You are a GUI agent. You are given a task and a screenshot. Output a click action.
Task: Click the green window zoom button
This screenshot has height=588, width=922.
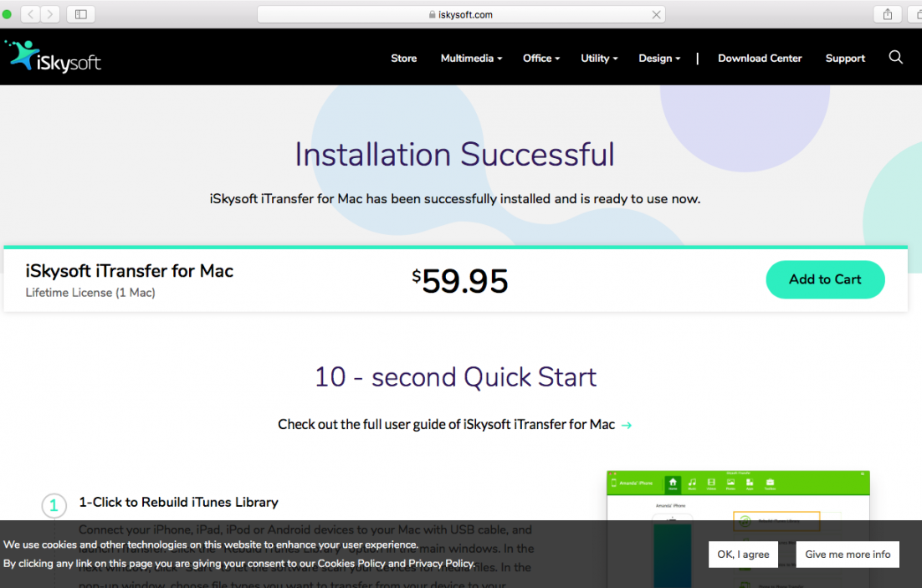coord(7,14)
